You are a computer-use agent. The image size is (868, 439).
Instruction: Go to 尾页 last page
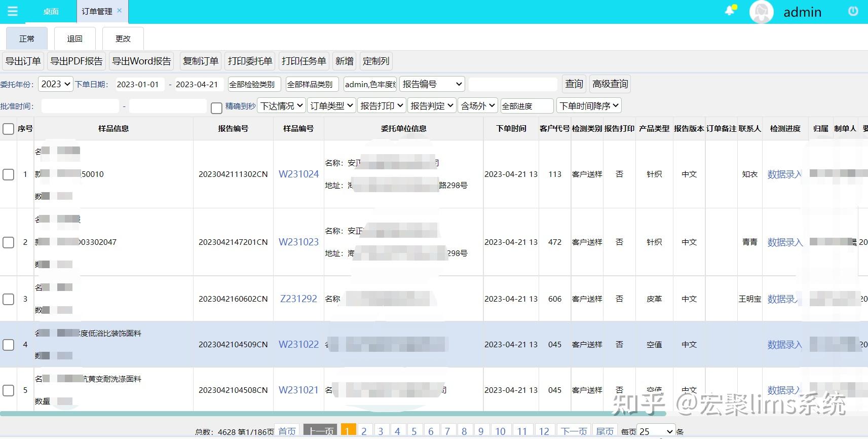pos(605,431)
